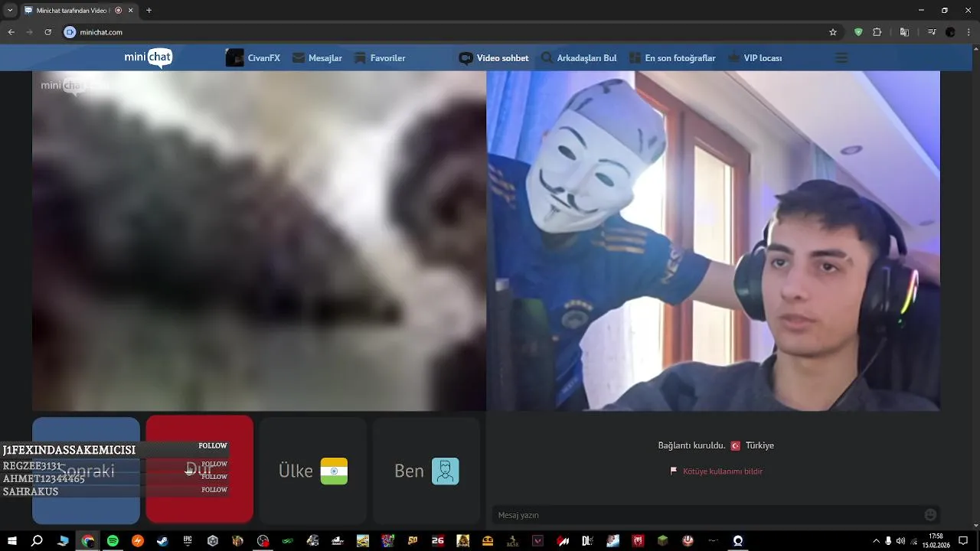The image size is (980, 551).
Task: Bookmark this page with the star icon
Action: click(x=833, y=32)
